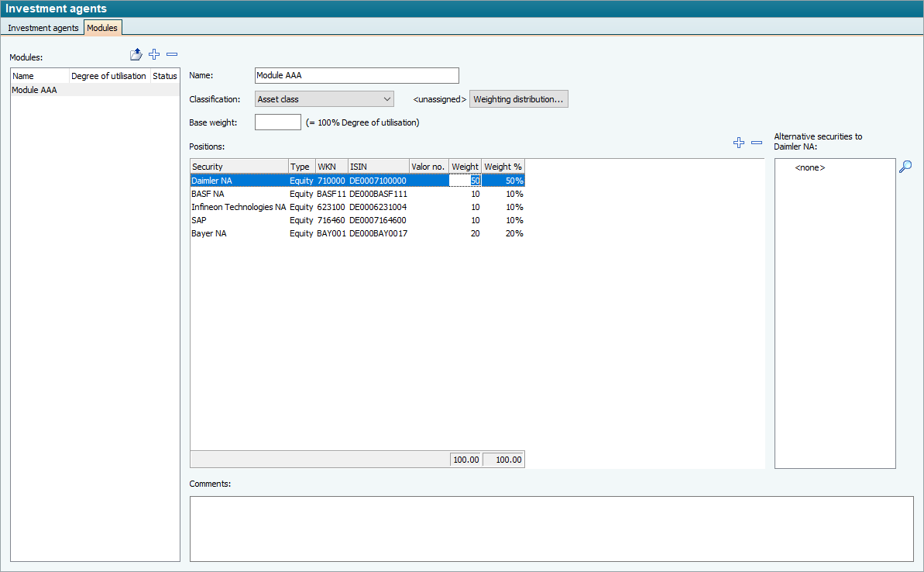Sort positions by Weight % column header
The height and width of the screenshot is (572, 924).
[503, 167]
